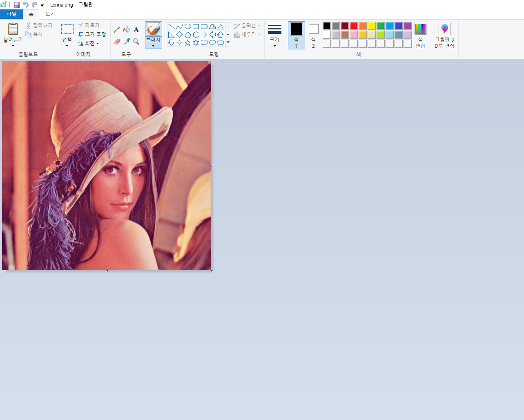The image size is (524, 420).
Task: Pick the green color swatch
Action: [x=381, y=26]
